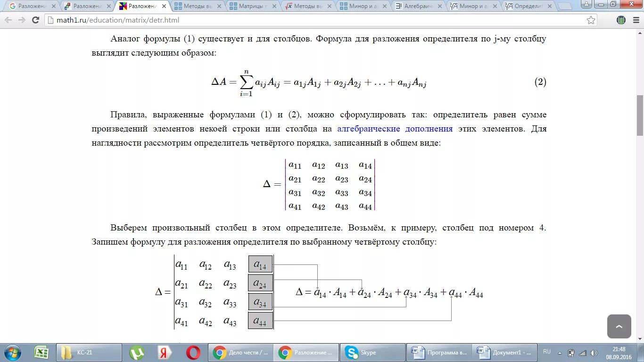Switch to the Определит tab
Viewport: 644px width, 362px height.
click(528, 7)
